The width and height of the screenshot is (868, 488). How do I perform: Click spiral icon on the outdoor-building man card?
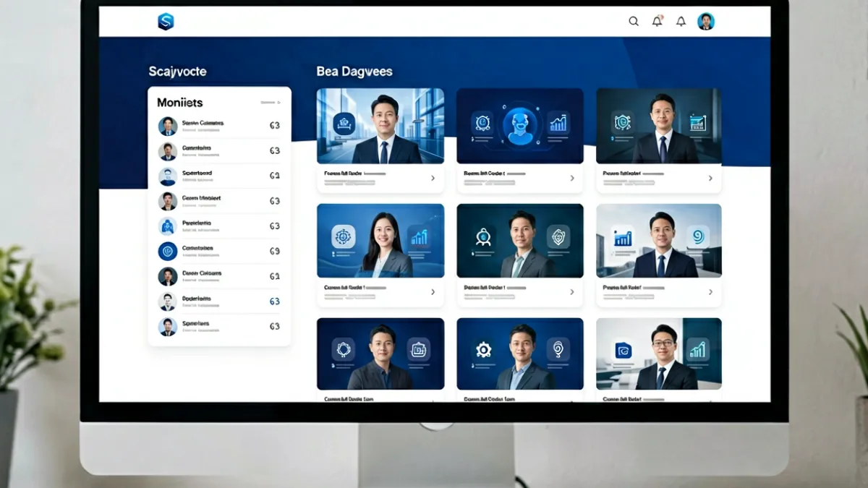698,236
